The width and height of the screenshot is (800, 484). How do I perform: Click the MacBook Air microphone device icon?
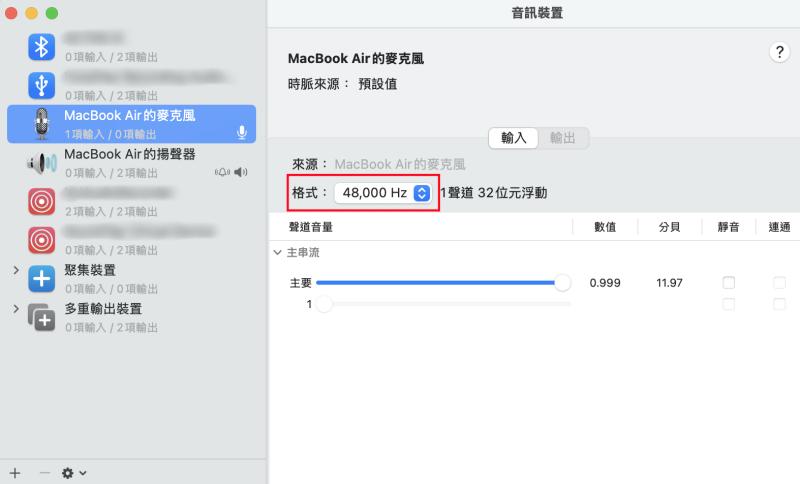point(41,124)
